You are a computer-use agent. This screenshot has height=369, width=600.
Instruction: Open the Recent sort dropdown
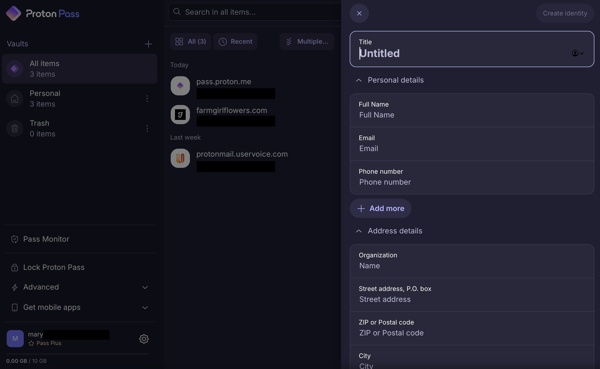click(x=235, y=42)
